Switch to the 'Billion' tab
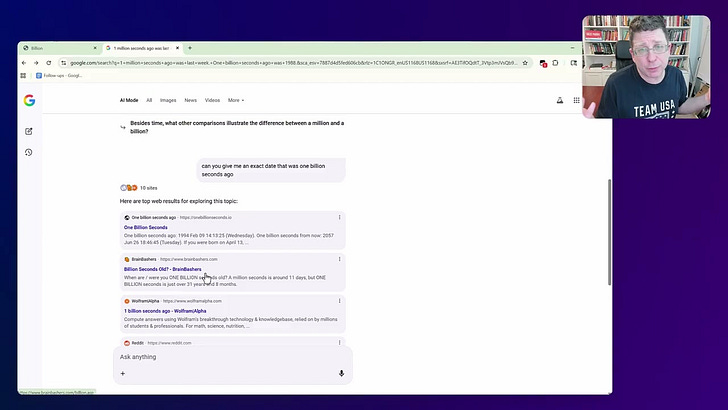 click(59, 48)
